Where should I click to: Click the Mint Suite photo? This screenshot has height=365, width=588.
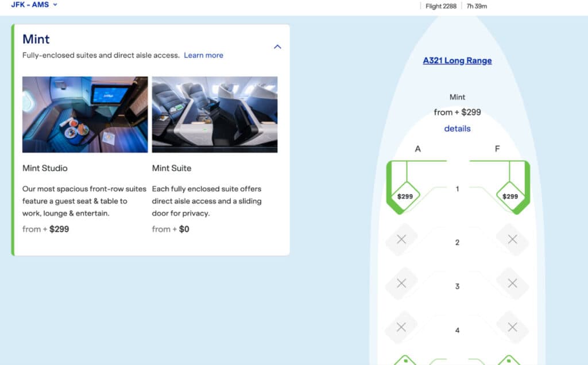click(x=215, y=114)
